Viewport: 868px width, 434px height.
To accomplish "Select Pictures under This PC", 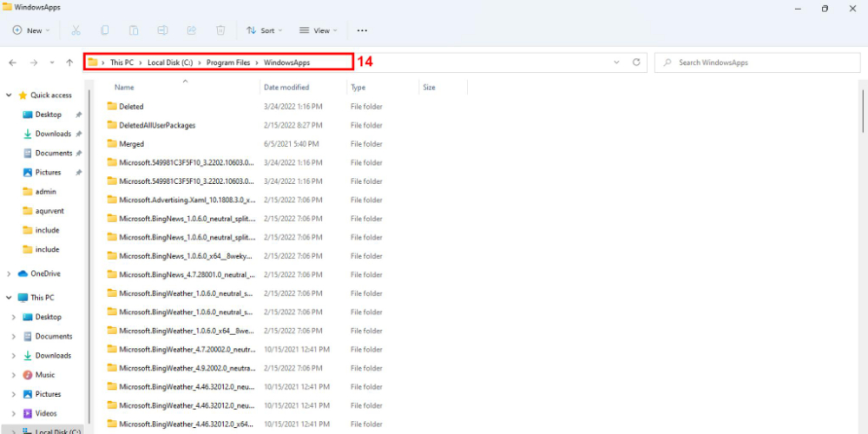I will click(48, 394).
